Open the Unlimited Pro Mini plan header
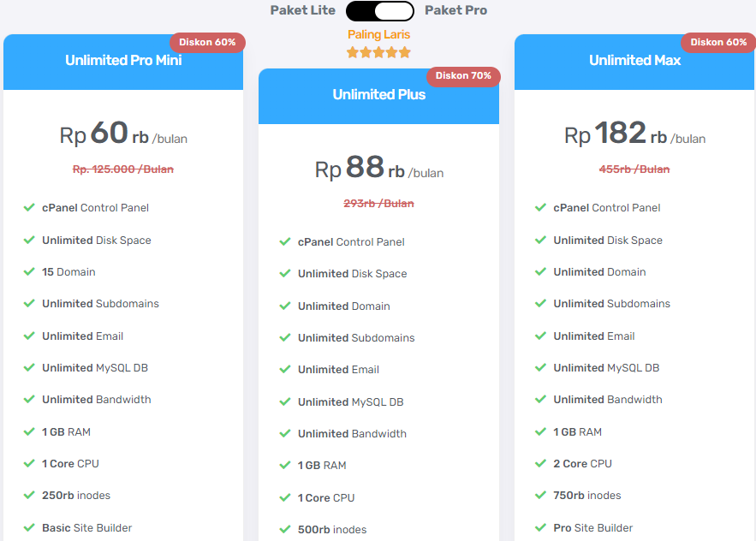This screenshot has height=541, width=756. coord(122,61)
